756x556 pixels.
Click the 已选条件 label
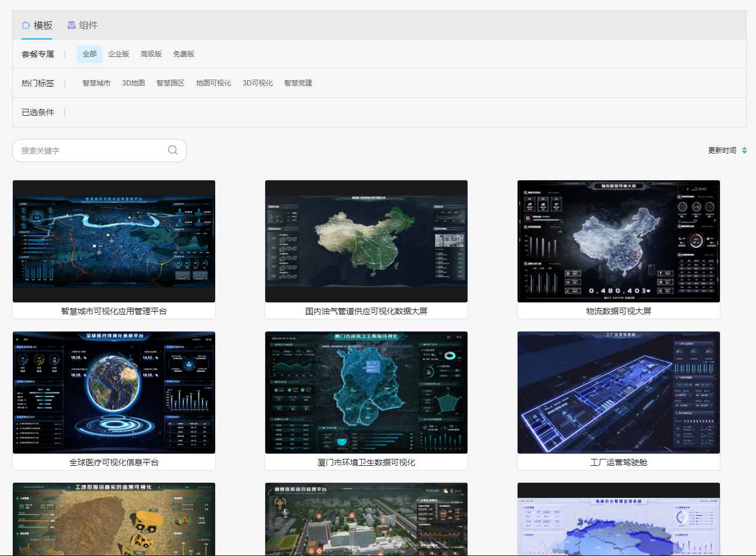[38, 112]
